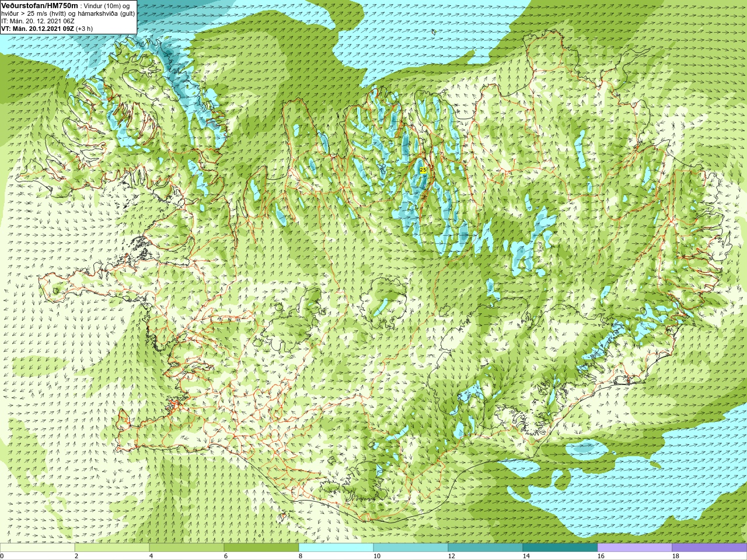Click the 'hviður > 25 m/s (hvítt)' description line
This screenshot has height=560, width=747.
click(x=68, y=13)
